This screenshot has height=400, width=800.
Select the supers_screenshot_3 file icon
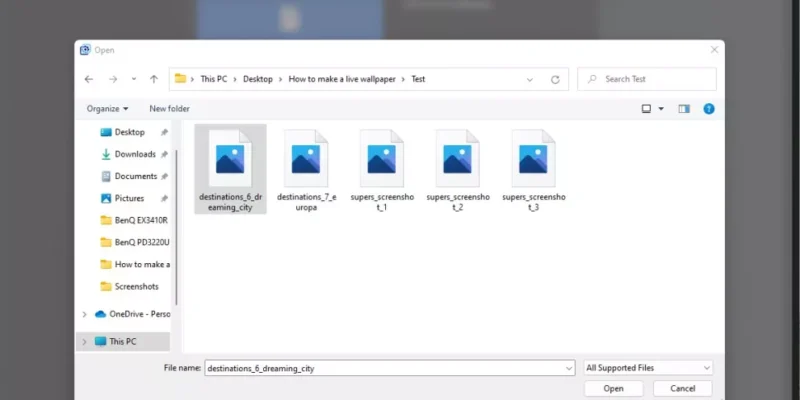pos(534,160)
